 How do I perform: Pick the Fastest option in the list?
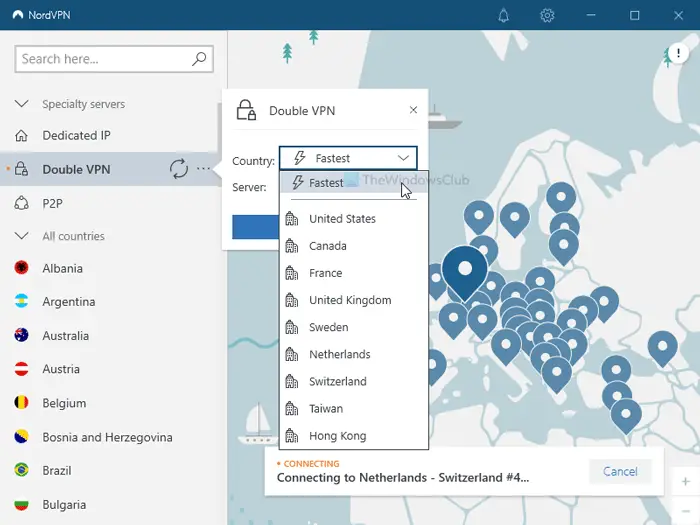click(326, 183)
